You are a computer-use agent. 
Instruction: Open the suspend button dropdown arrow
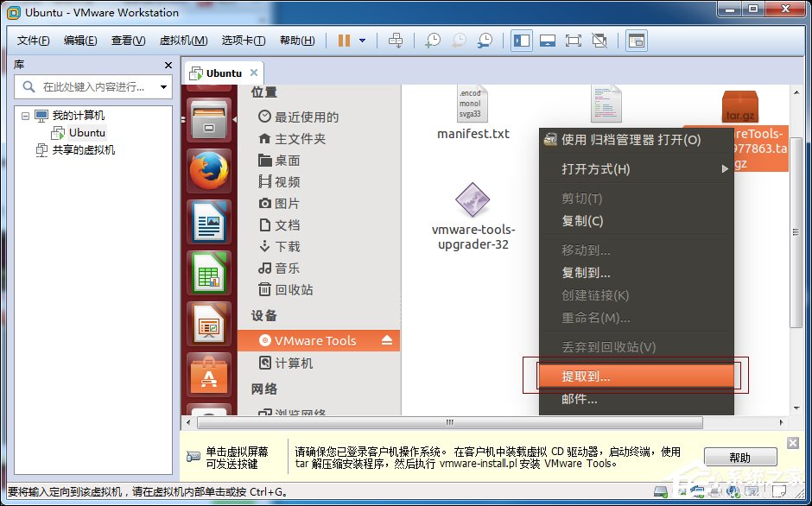pyautogui.click(x=363, y=40)
